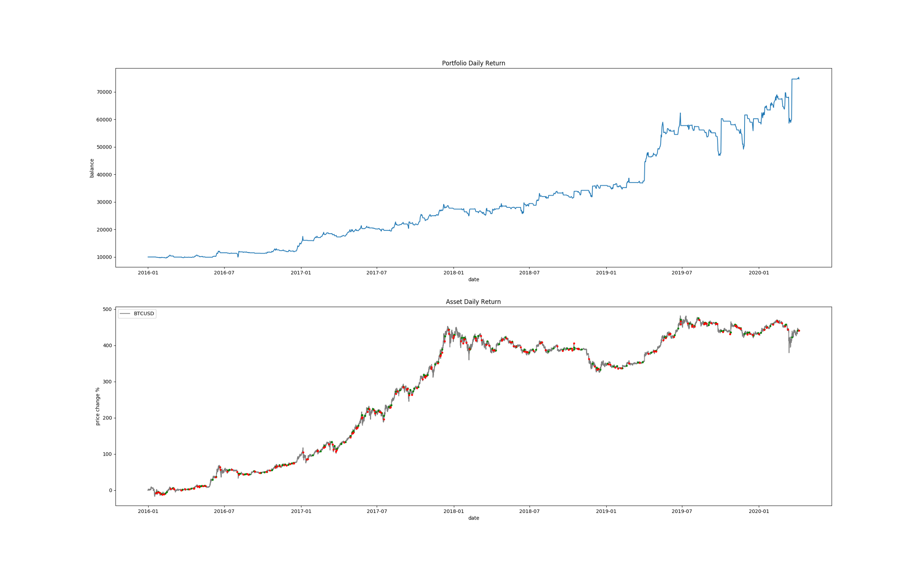This screenshot has height=568, width=924.
Task: Click the gray line sample in legend
Action: (125, 314)
